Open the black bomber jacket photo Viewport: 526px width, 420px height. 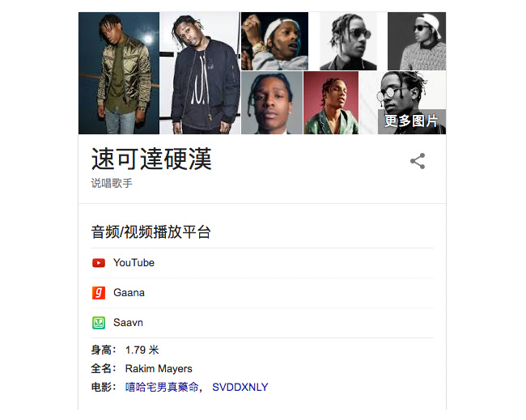200,73
